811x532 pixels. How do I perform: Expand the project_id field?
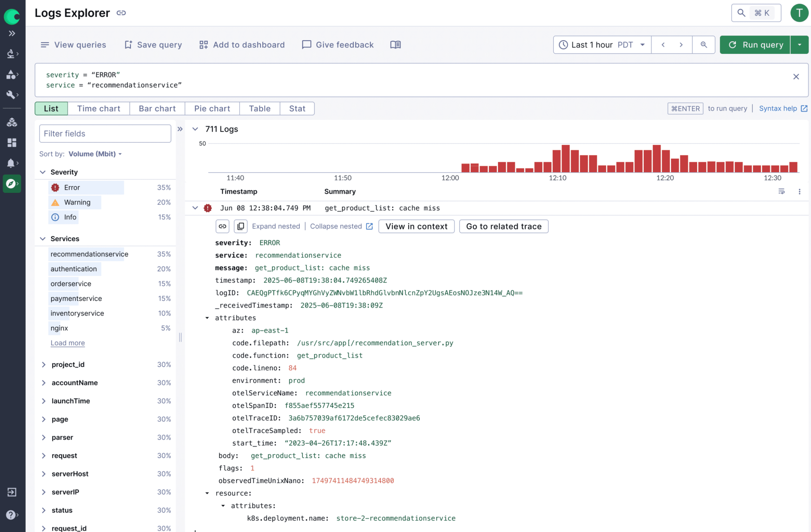tap(44, 364)
